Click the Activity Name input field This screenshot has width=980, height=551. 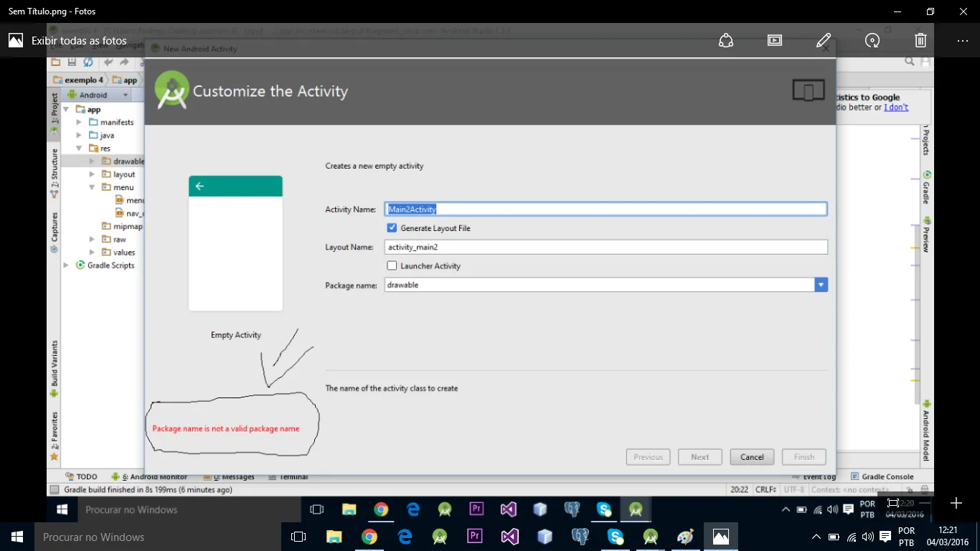[606, 209]
